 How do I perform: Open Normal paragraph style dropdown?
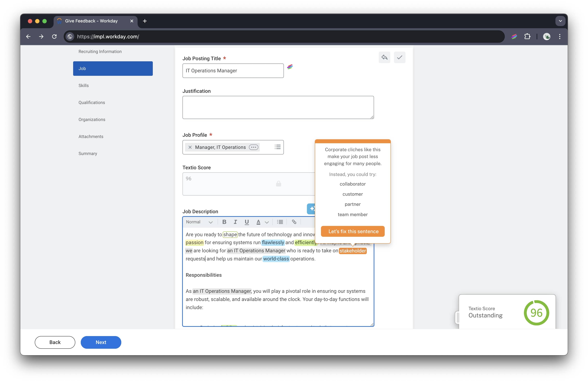tap(199, 222)
